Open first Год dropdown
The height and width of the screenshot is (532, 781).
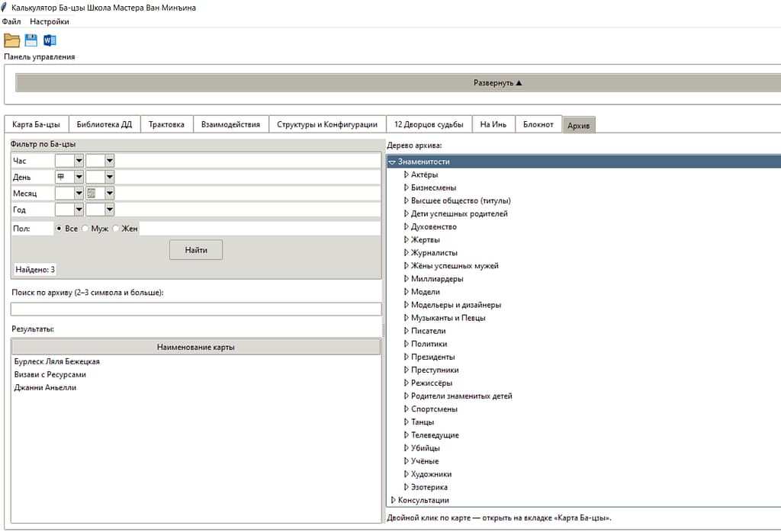[x=79, y=210]
